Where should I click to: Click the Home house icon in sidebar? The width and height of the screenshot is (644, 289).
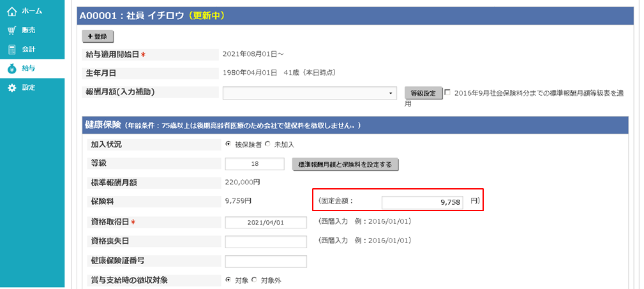(11, 11)
